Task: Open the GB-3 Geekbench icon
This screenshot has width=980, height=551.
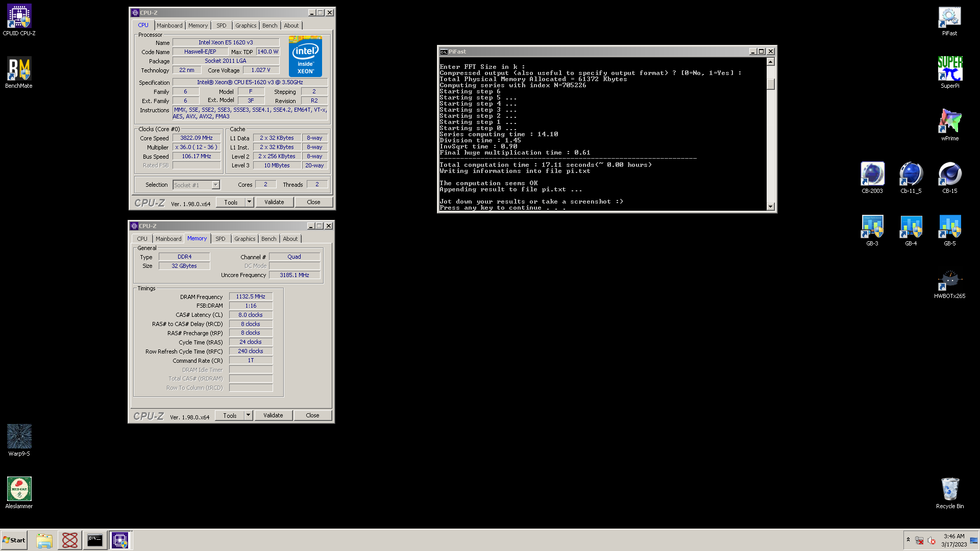Action: (872, 231)
